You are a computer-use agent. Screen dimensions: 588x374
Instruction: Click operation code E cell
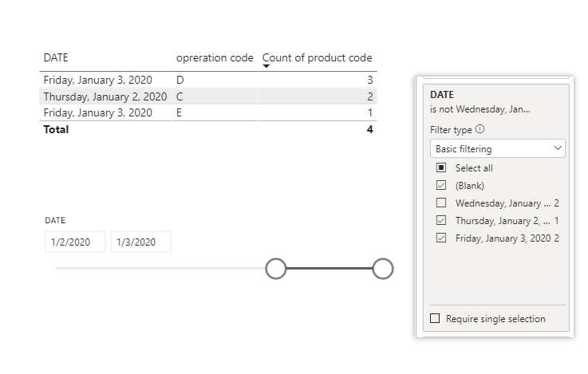coord(179,112)
